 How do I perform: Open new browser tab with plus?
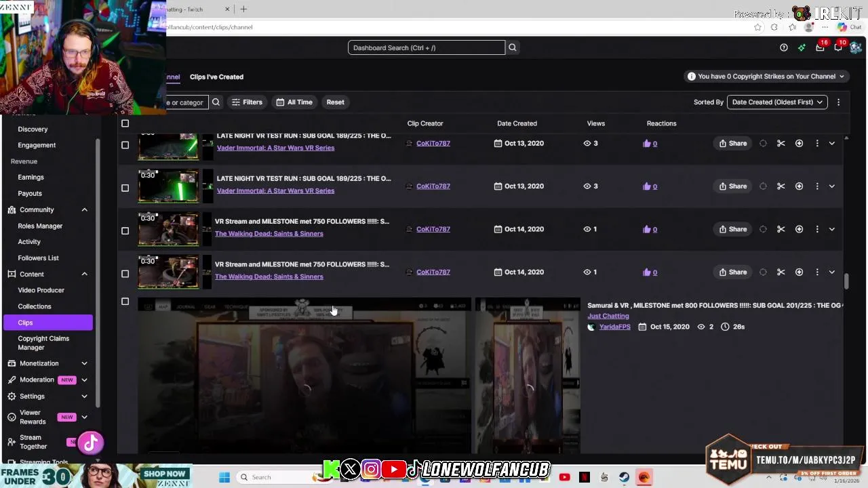(243, 9)
